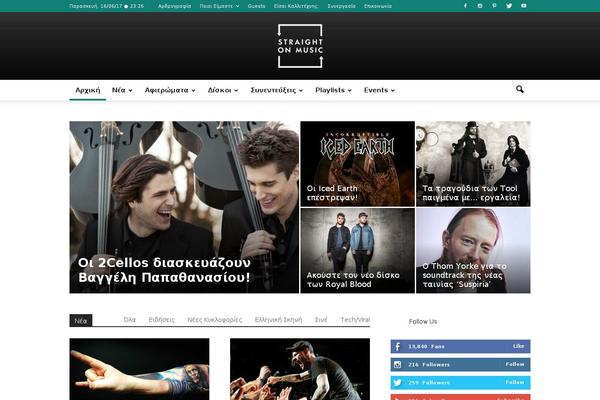Open Facebook icon in the top bar
The width and height of the screenshot is (600, 400).
point(465,6)
